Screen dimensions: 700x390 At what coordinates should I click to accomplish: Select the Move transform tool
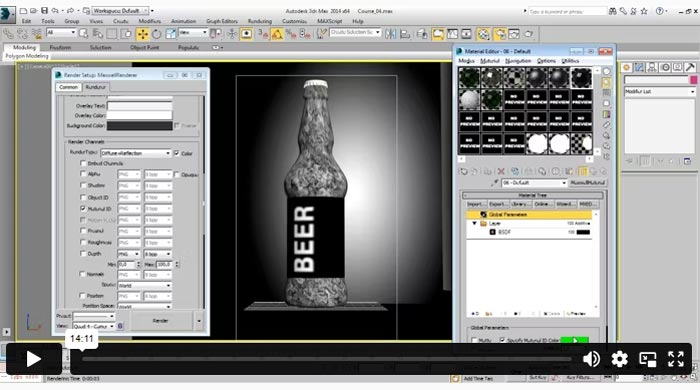pyautogui.click(x=142, y=34)
